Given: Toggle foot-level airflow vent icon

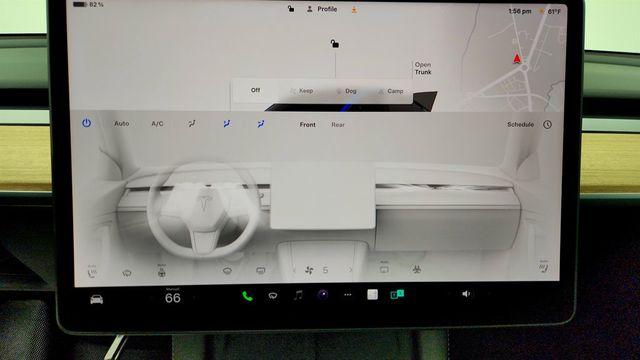Looking at the screenshot, I should point(261,123).
